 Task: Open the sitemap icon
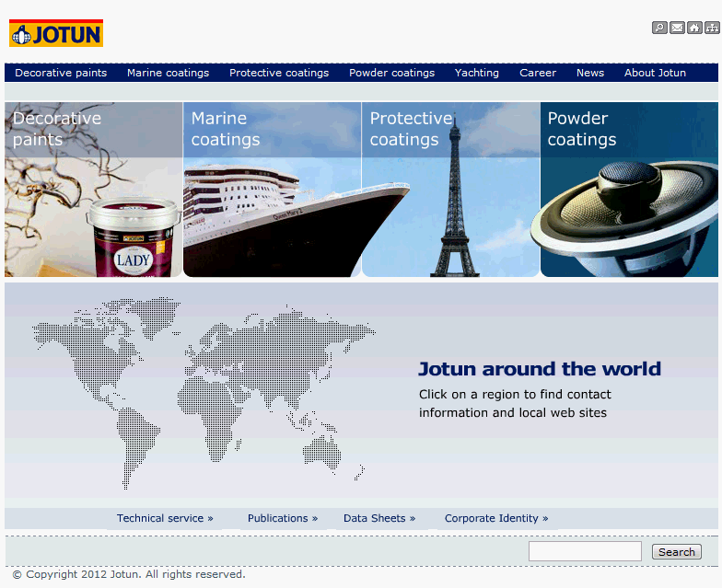712,28
